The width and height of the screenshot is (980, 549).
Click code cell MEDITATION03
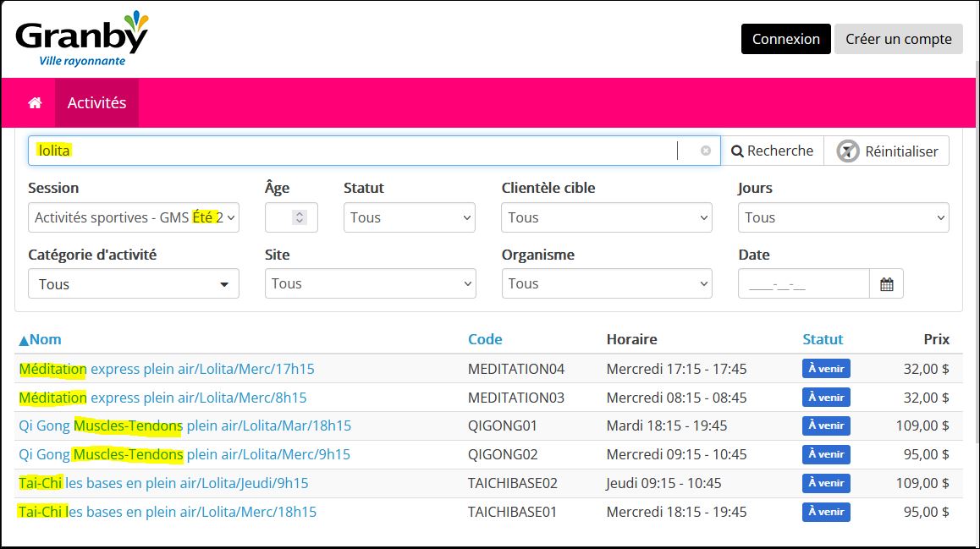pos(516,398)
